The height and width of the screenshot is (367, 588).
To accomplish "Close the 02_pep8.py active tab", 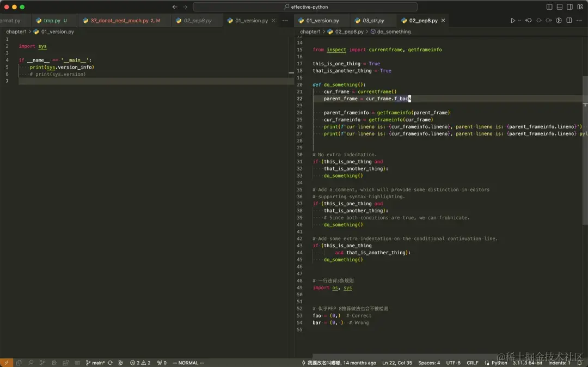I will [443, 21].
